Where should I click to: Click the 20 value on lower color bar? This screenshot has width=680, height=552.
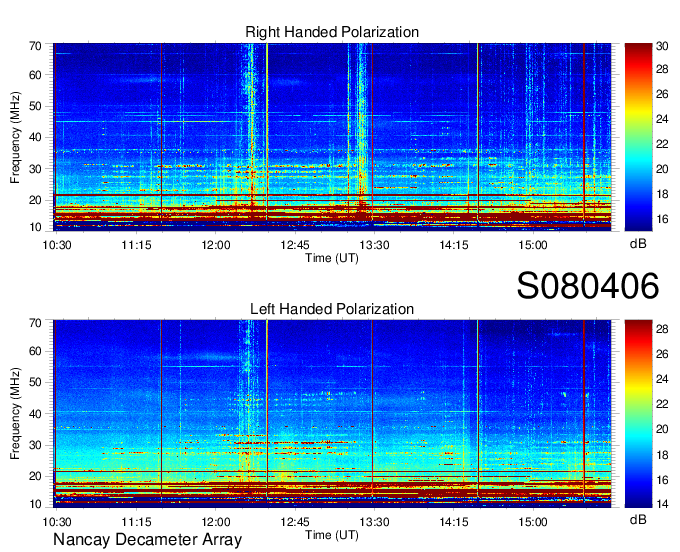(662, 429)
